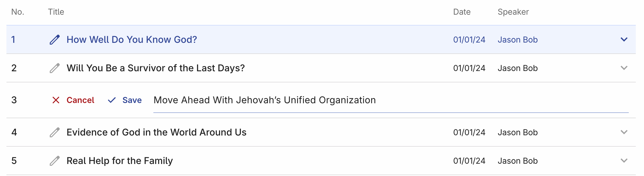Edit title of Evidence of God talk
The width and height of the screenshot is (644, 176).
55,132
